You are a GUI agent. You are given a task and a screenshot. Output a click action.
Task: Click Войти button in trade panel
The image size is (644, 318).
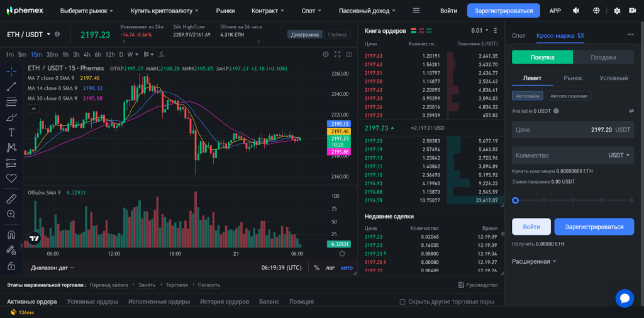531,227
